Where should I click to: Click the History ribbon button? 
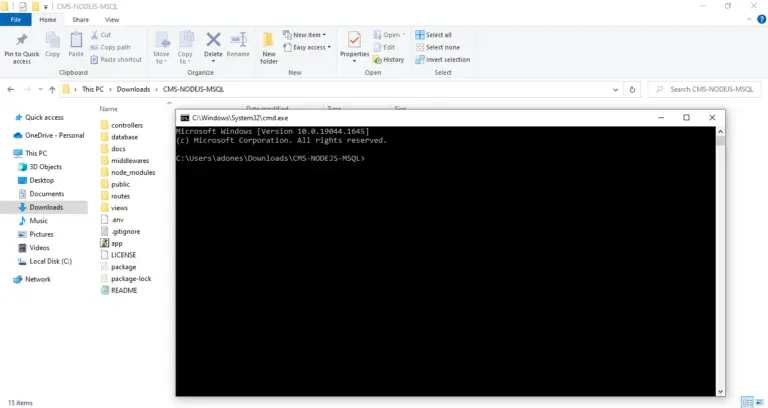click(x=388, y=59)
